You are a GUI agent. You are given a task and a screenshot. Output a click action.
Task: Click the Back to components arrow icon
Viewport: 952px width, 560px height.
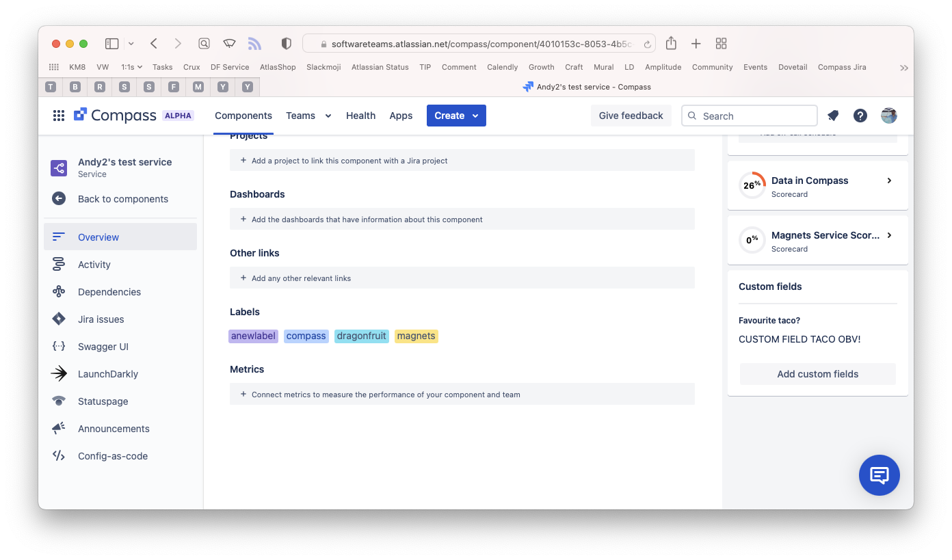[59, 199]
